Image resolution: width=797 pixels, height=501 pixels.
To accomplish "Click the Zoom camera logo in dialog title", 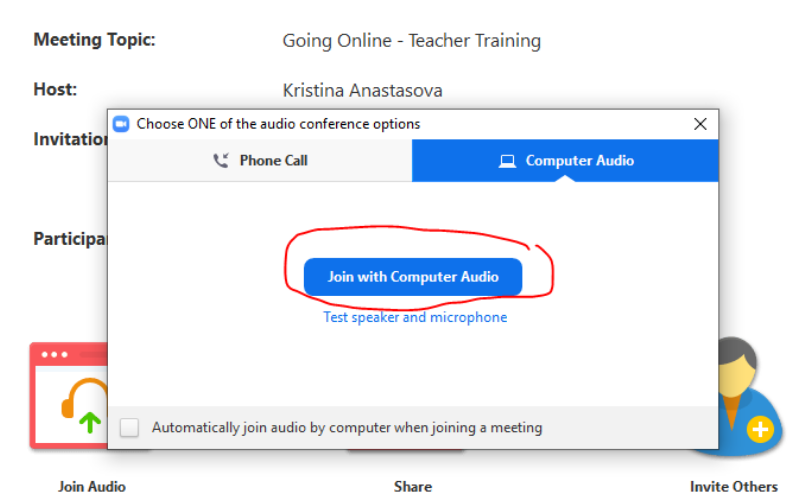I will point(121,124).
